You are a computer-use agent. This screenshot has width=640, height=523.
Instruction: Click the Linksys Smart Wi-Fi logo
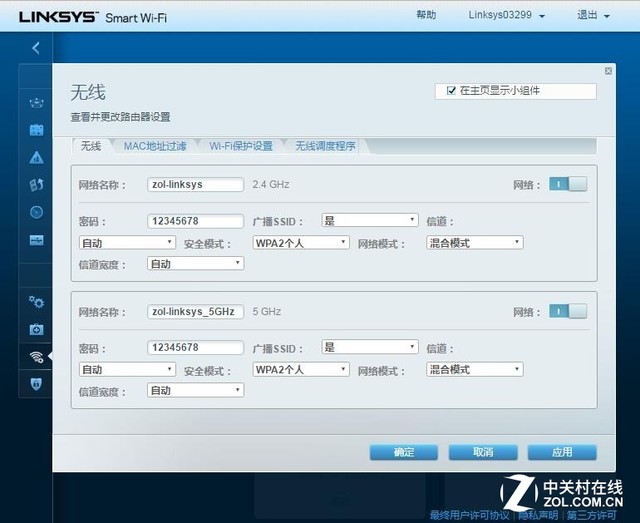pyautogui.click(x=93, y=17)
